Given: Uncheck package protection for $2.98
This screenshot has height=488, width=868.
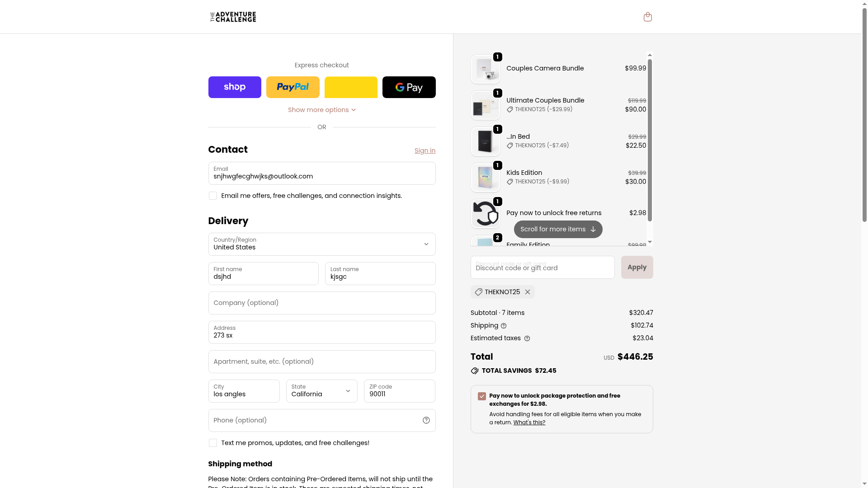Looking at the screenshot, I should (x=482, y=396).
